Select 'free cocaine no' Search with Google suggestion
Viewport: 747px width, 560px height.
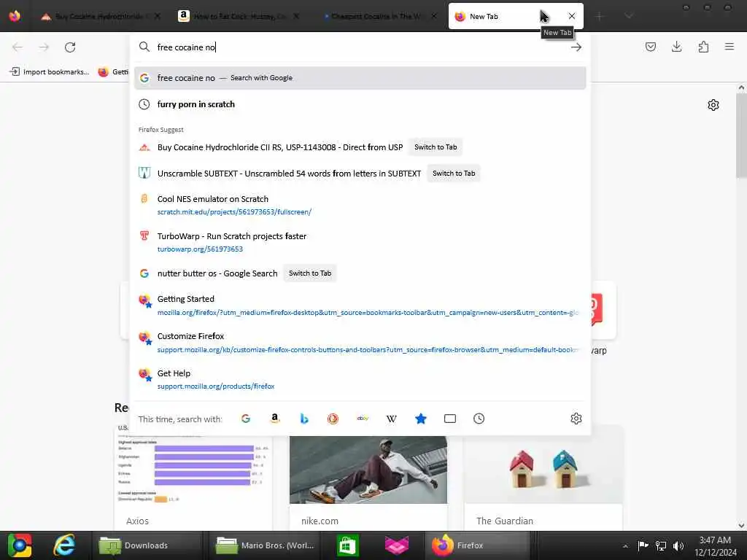(360, 78)
